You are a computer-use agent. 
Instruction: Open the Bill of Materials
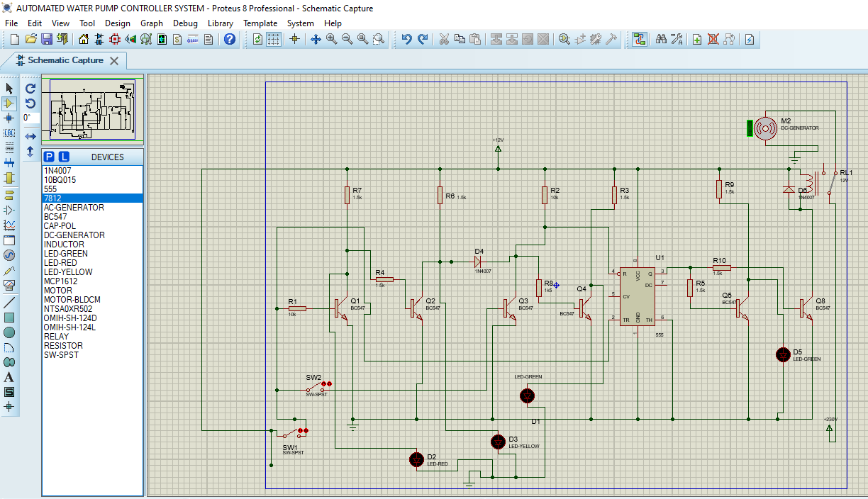click(x=177, y=40)
